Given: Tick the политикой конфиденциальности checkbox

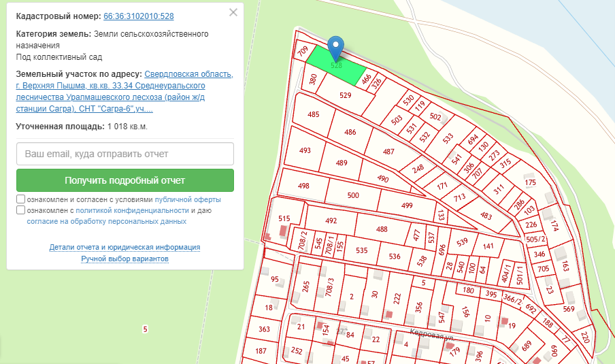Looking at the screenshot, I should (21, 210).
